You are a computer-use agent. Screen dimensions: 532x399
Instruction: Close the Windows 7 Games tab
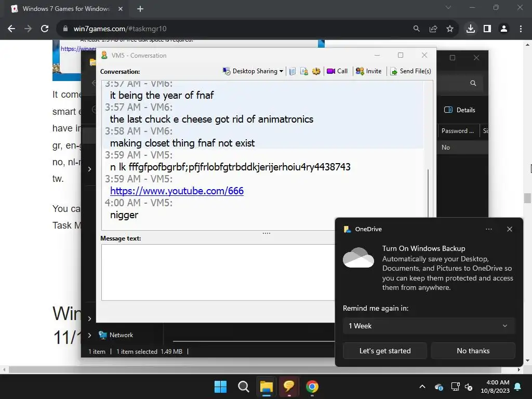121,9
